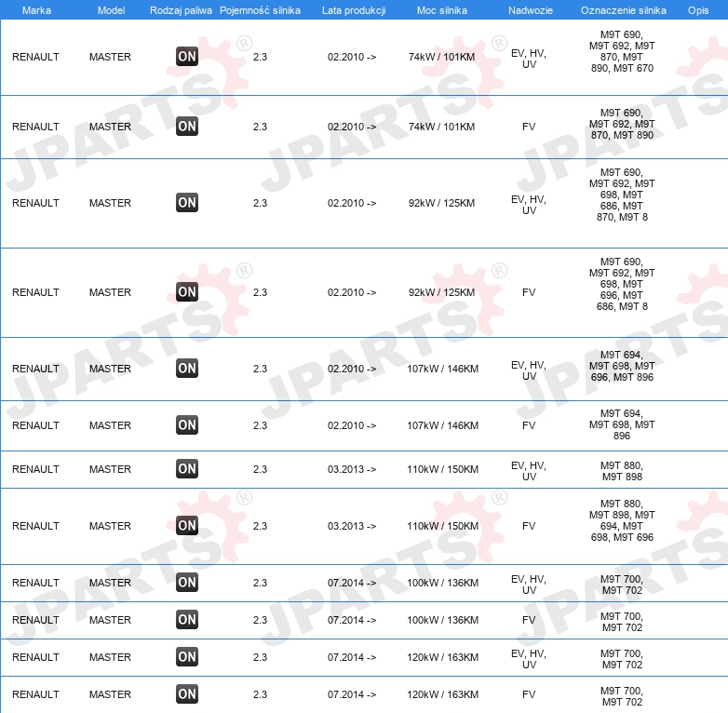Select the engine codes cell M9T 880, M9T 898
This screenshot has height=713, width=728.
(622, 471)
